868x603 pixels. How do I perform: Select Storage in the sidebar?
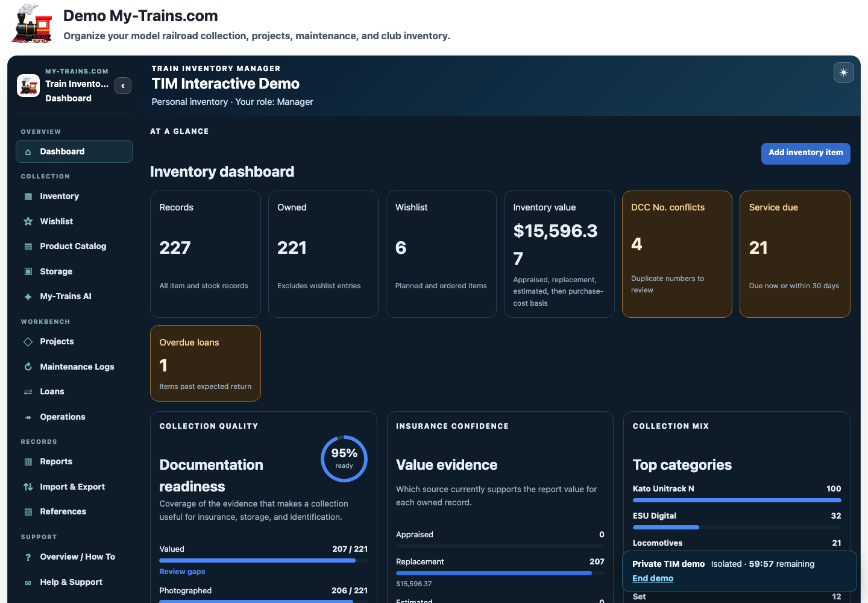[74, 271]
